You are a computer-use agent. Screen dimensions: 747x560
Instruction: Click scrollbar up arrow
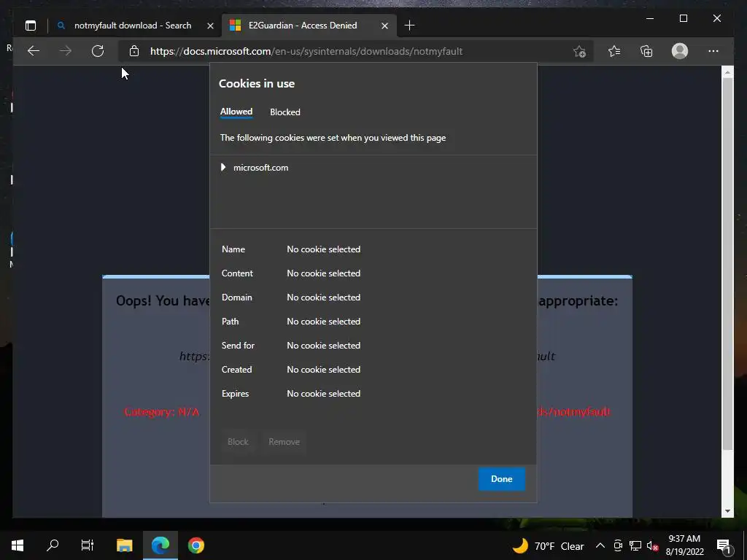pyautogui.click(x=727, y=72)
